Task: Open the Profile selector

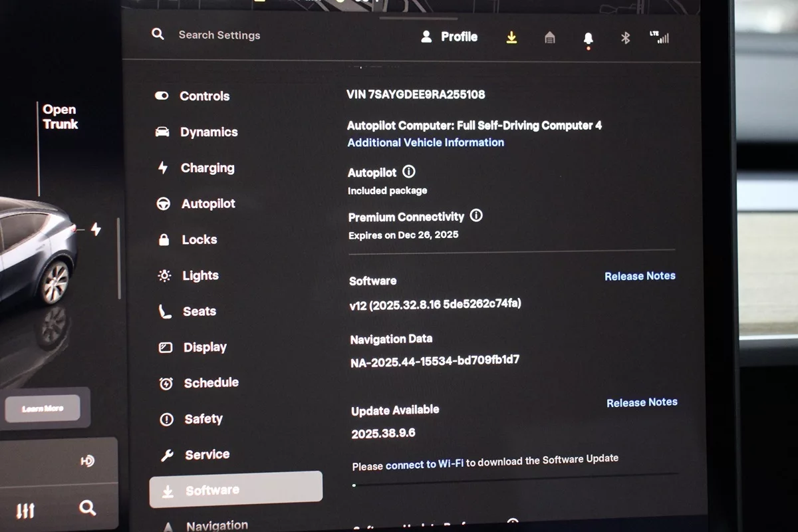Action: point(450,37)
